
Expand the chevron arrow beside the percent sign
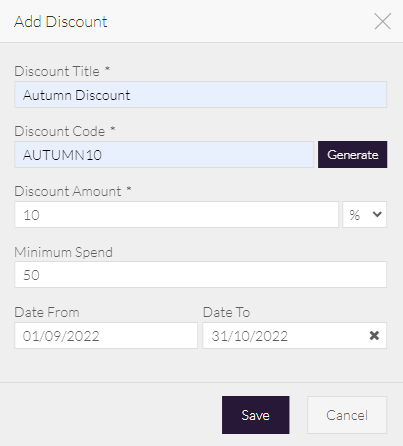point(377,214)
